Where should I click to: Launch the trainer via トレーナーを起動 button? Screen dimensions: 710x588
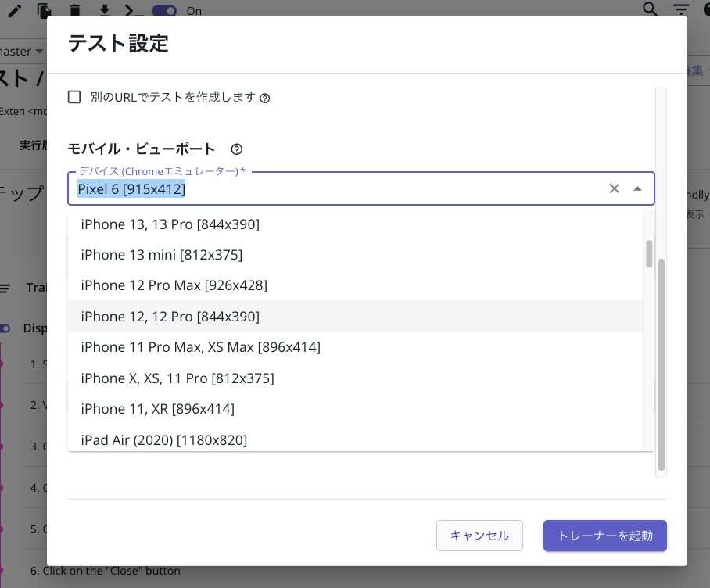tap(604, 536)
